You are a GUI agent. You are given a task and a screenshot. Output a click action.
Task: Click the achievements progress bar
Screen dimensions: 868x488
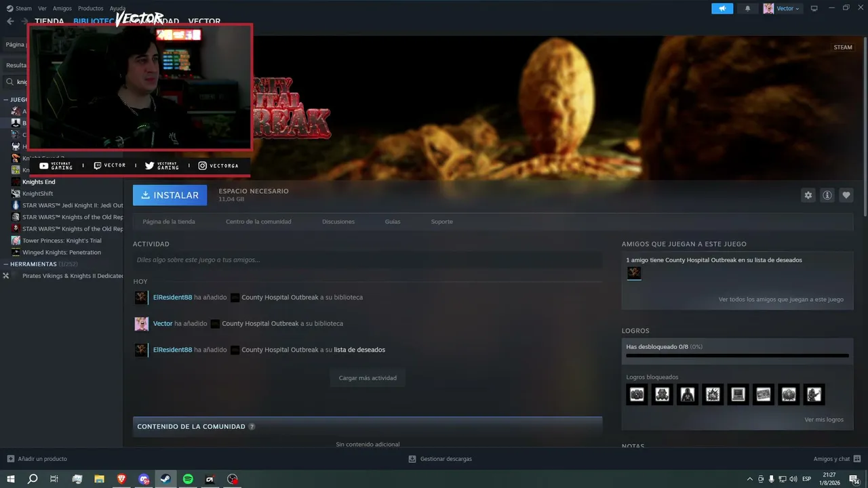(737, 355)
